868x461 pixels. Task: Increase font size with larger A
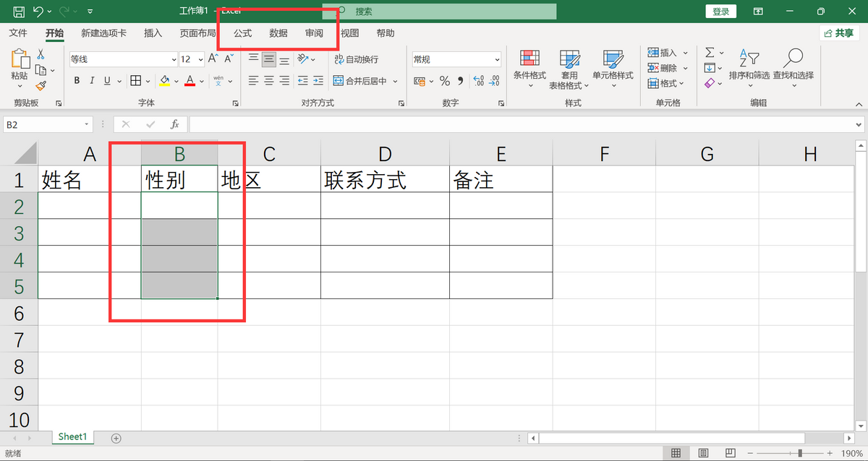(x=213, y=59)
